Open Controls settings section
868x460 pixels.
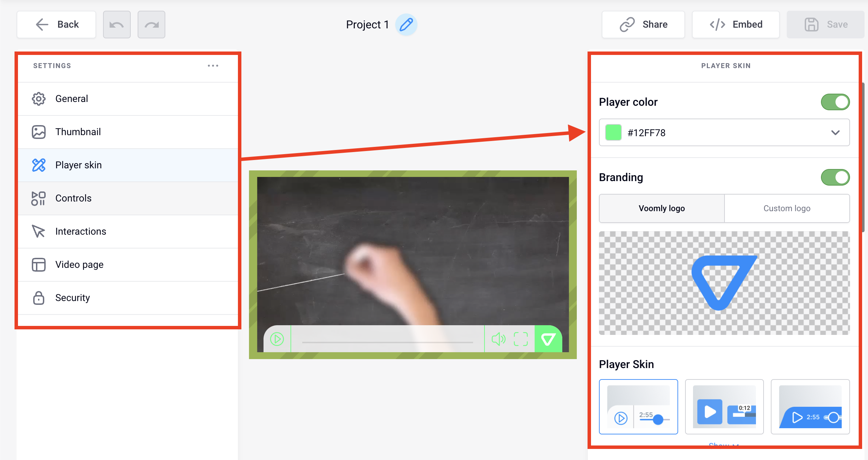(x=73, y=198)
